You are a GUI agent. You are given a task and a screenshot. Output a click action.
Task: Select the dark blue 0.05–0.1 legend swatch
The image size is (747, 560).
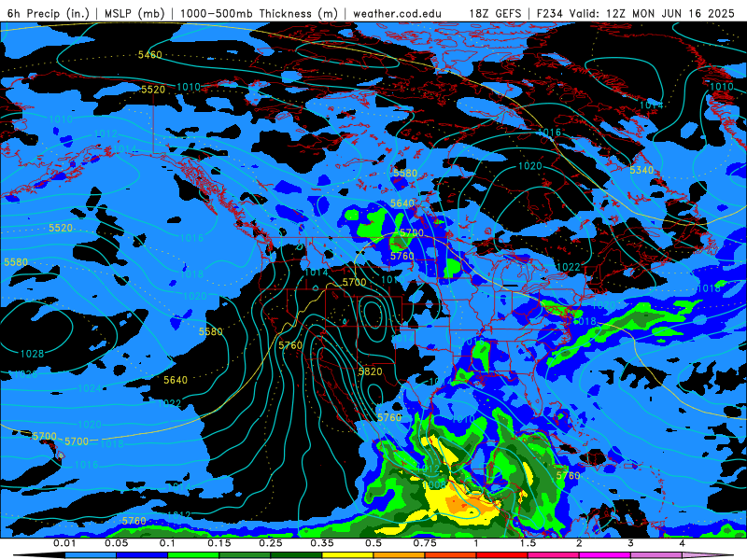coord(142,555)
